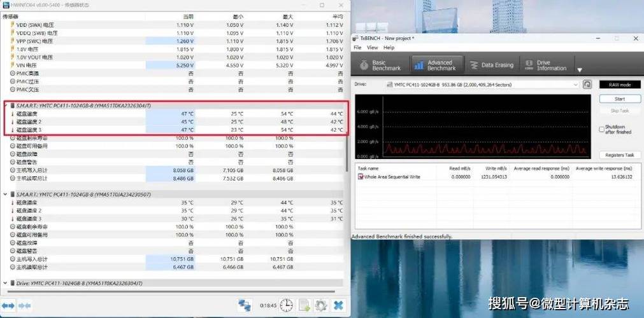This screenshot has height=318, width=644.
Task: Click the thermometer icon on the 47 °C 磁盘温度 3 row
Action: (x=12, y=130)
